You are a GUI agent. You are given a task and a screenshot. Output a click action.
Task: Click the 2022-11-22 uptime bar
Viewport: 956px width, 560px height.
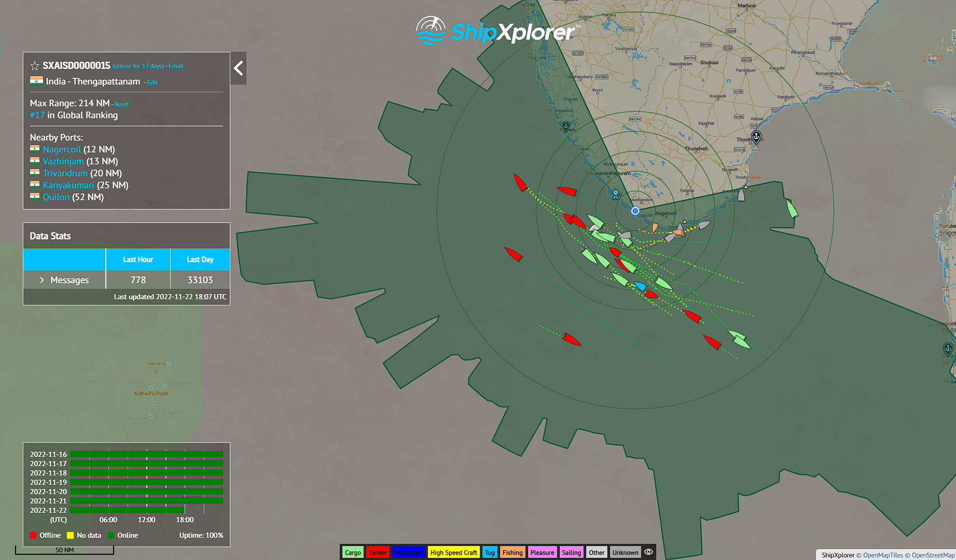tap(128, 510)
